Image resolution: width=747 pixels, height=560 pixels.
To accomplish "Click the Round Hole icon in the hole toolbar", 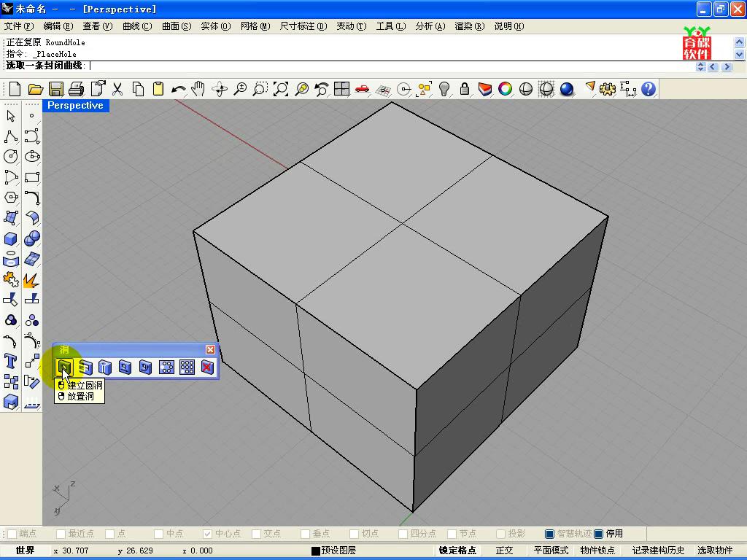I will tap(64, 367).
